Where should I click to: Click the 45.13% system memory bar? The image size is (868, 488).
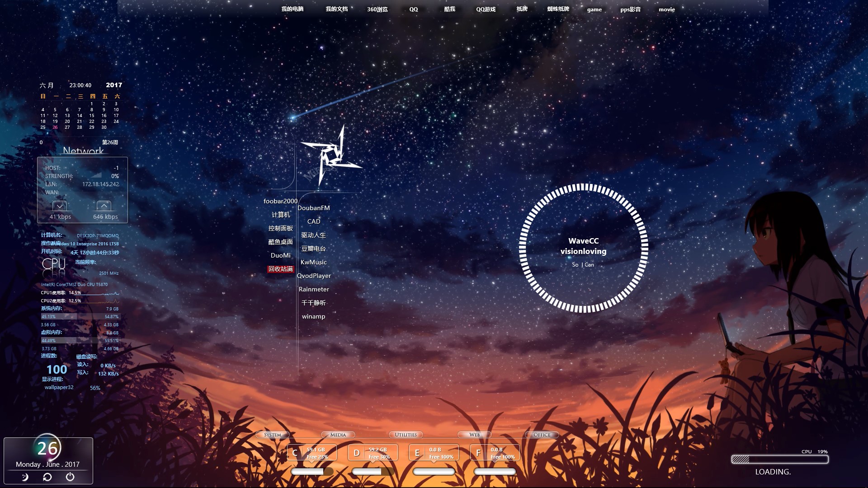(x=80, y=316)
